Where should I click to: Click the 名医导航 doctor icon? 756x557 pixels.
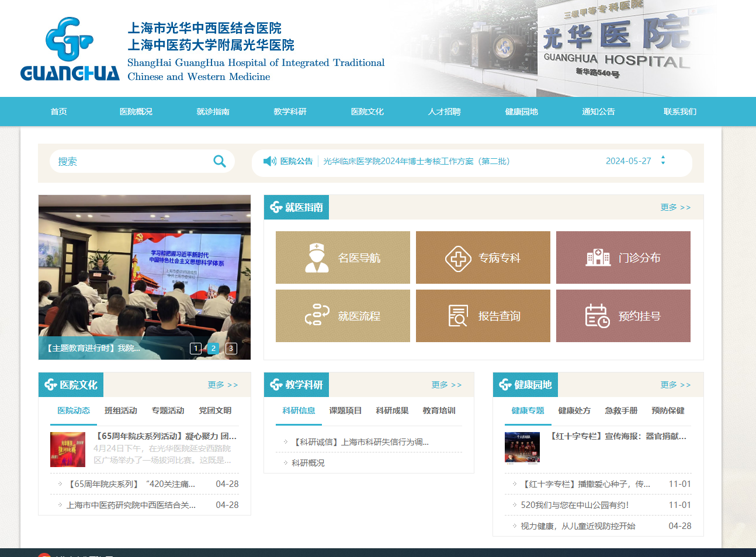pyautogui.click(x=317, y=257)
